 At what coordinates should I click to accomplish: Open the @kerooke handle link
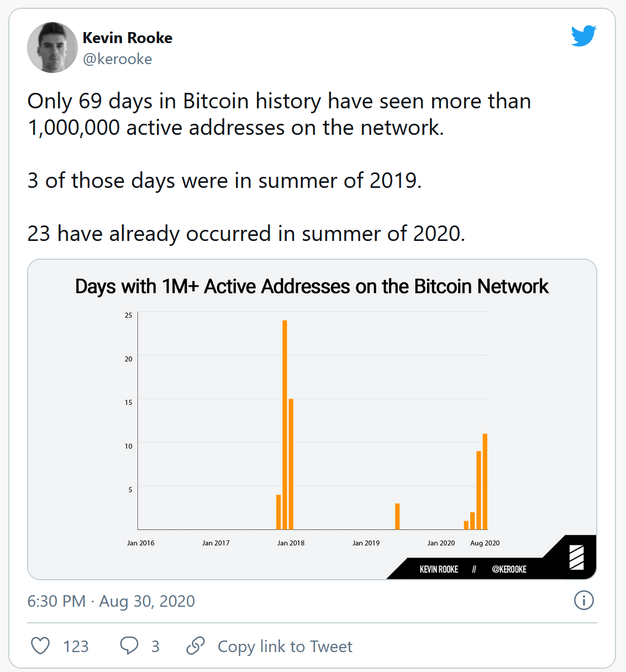click(x=118, y=59)
